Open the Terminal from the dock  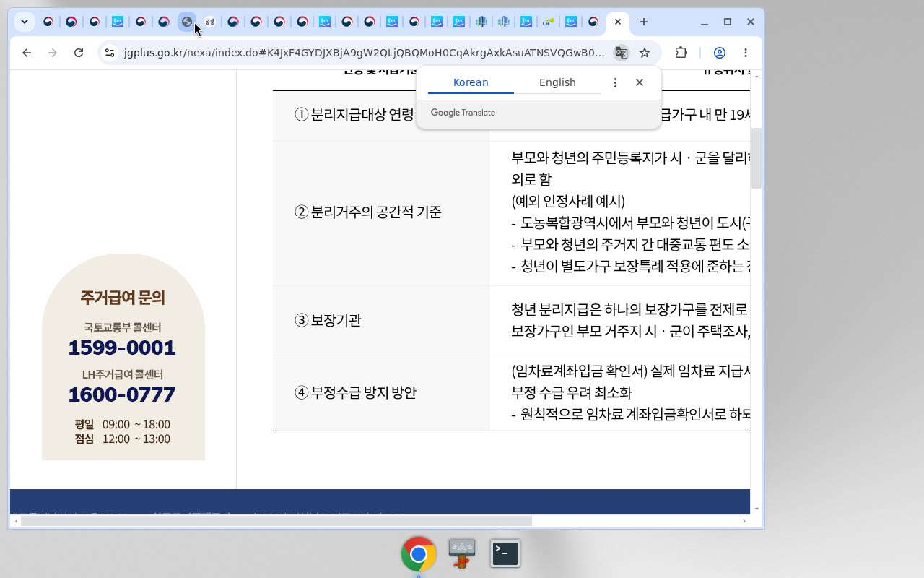(505, 554)
